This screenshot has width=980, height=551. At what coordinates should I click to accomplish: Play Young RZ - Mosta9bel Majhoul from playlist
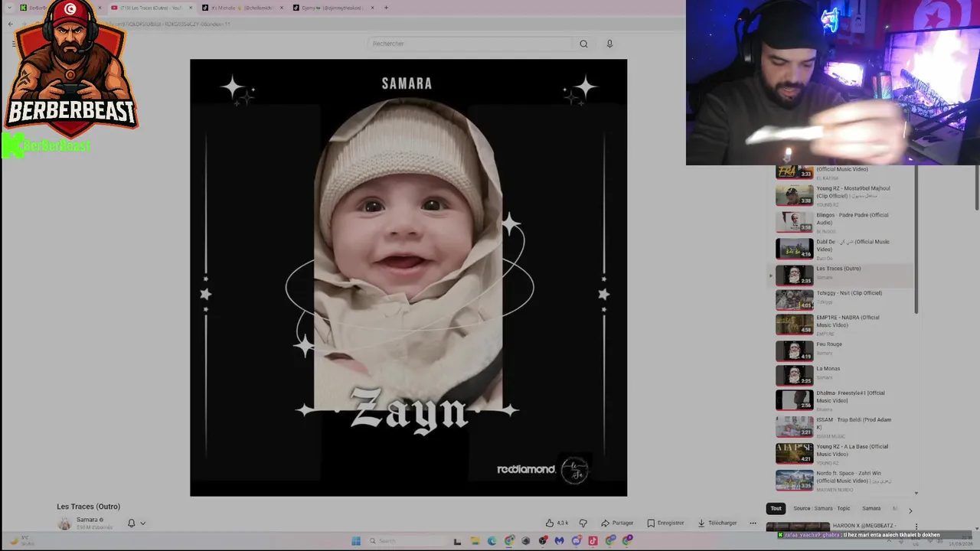pos(841,195)
